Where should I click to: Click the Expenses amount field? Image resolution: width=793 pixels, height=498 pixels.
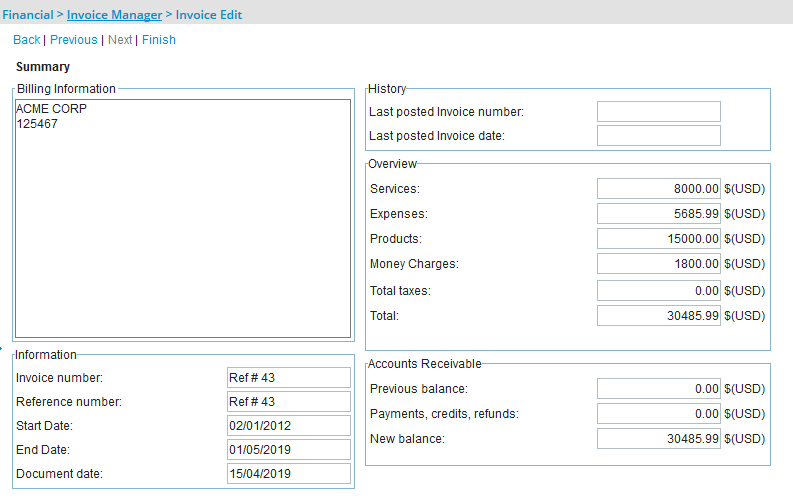[x=658, y=214]
